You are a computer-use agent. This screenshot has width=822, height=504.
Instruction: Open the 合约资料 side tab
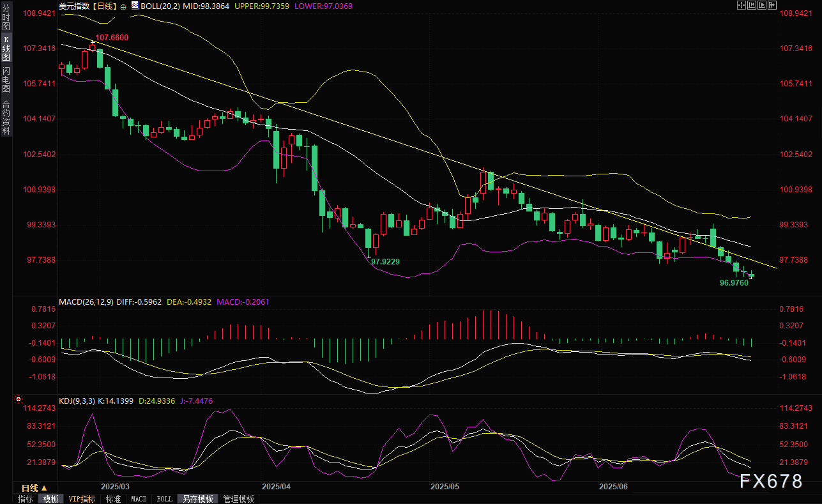click(6, 117)
